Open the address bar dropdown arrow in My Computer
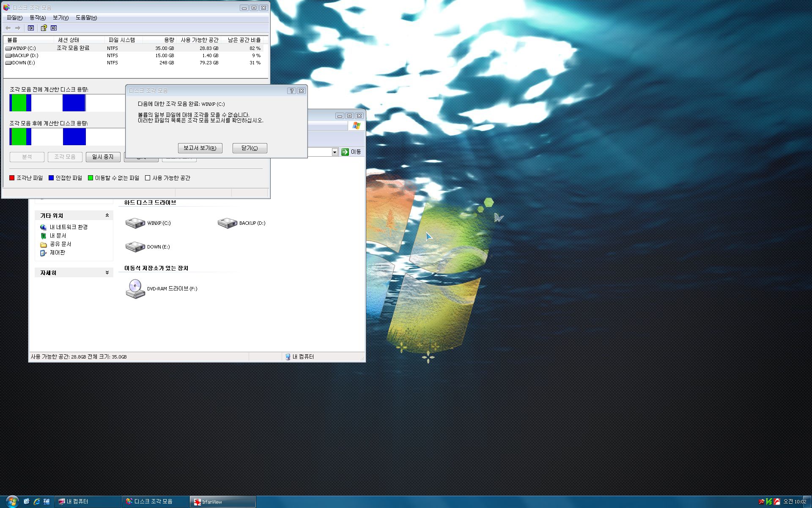The image size is (812, 508). click(335, 152)
